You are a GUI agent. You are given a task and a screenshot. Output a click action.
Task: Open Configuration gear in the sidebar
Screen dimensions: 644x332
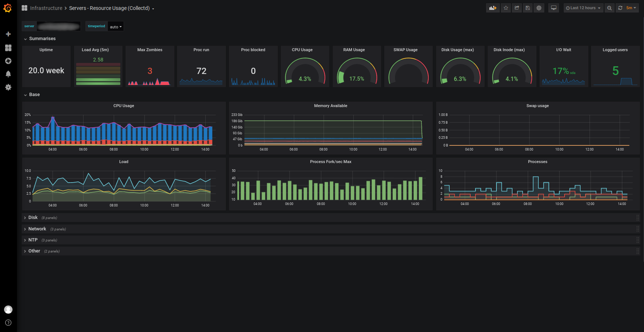[x=8, y=87]
